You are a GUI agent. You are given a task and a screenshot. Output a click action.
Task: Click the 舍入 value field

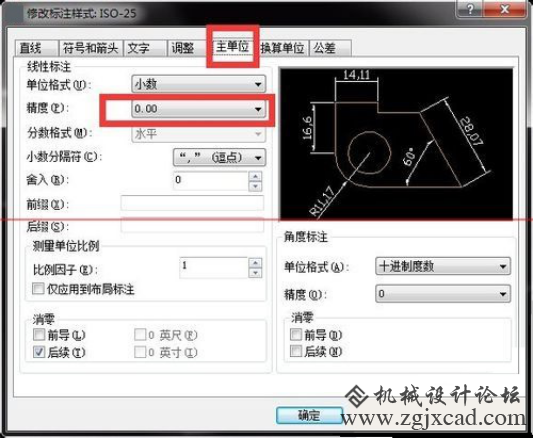click(211, 181)
